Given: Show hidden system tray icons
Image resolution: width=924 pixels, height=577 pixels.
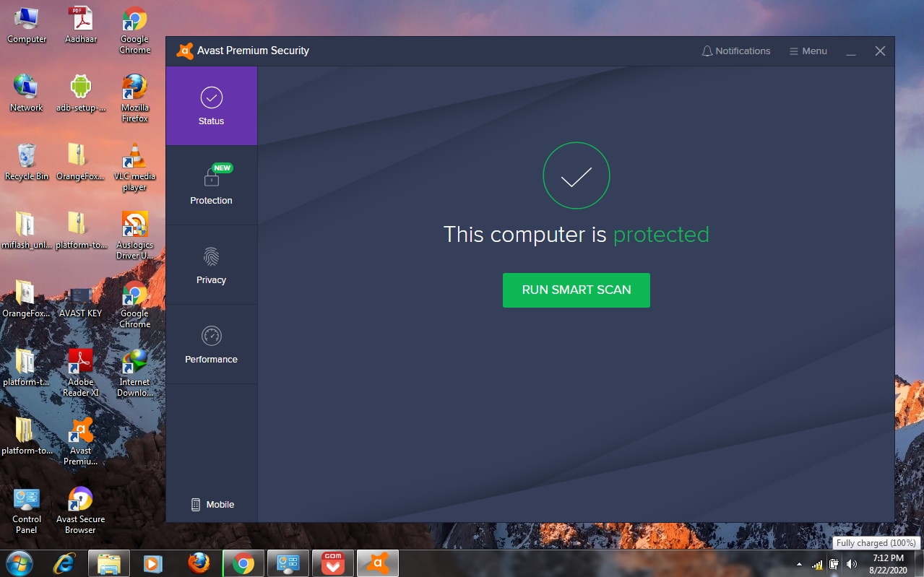Looking at the screenshot, I should 799,564.
